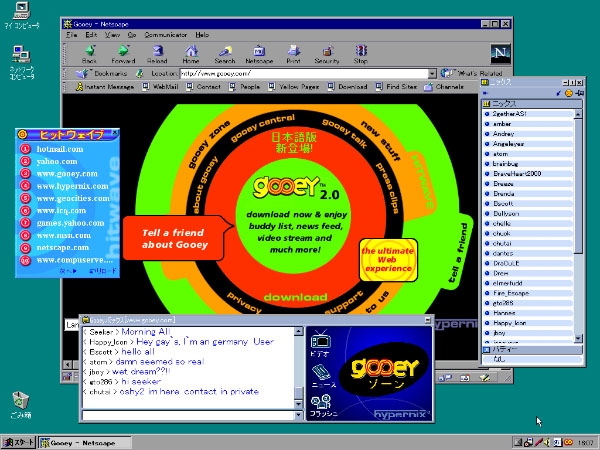Open Search from the Netscape toolbar

pos(225,52)
